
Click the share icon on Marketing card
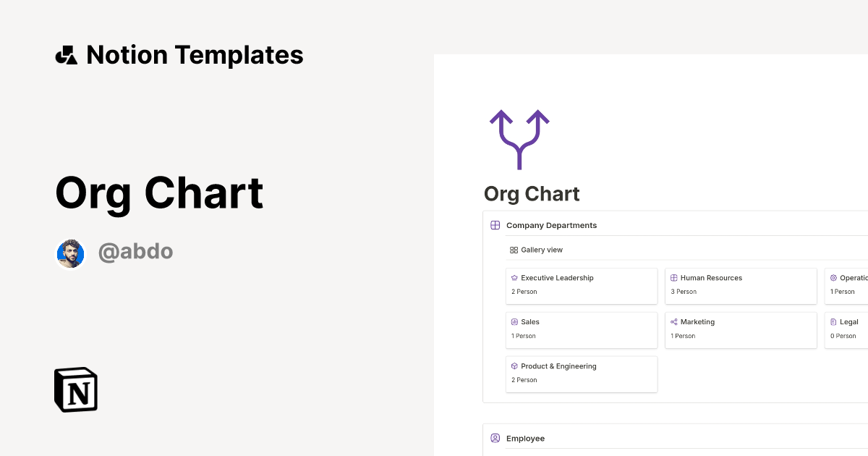pyautogui.click(x=673, y=321)
